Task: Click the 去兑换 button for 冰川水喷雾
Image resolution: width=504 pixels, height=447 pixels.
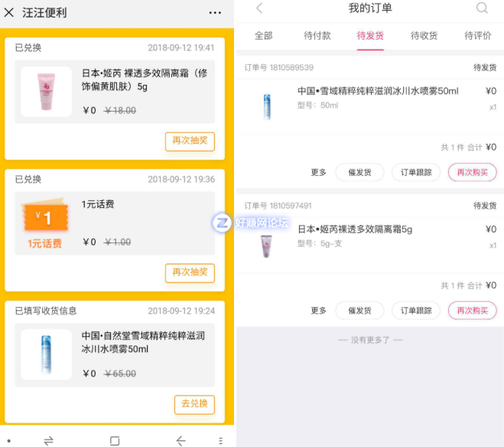Action: [x=194, y=404]
